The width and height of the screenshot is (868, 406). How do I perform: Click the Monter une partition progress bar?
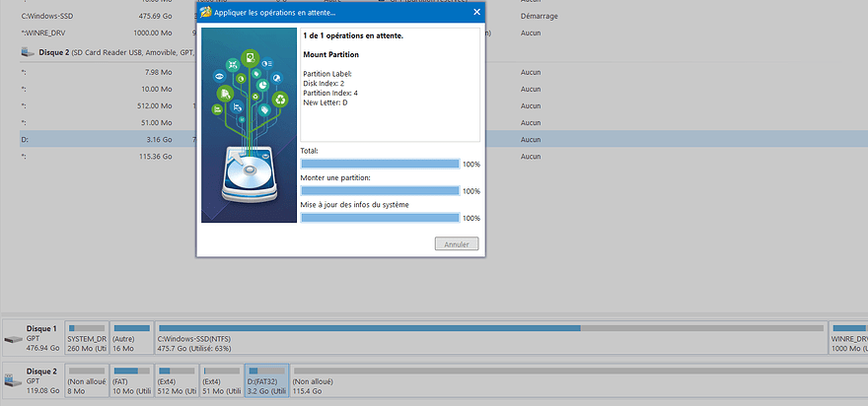(x=380, y=190)
